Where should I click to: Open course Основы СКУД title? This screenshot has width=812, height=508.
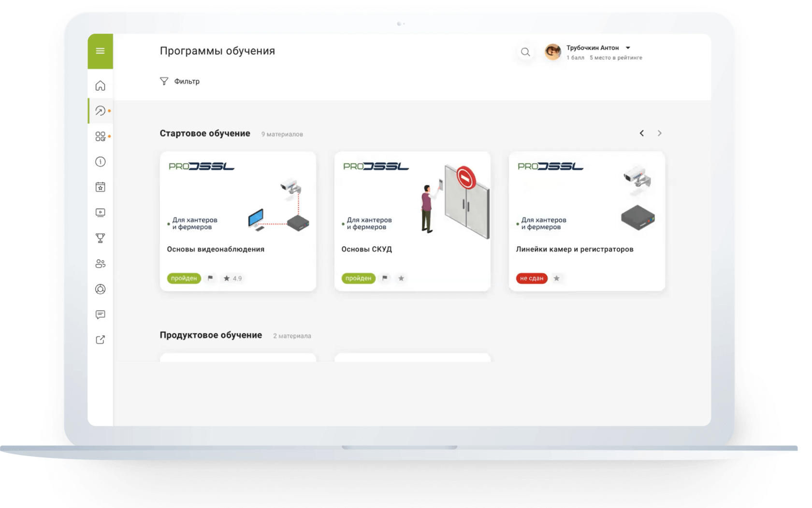click(x=366, y=249)
